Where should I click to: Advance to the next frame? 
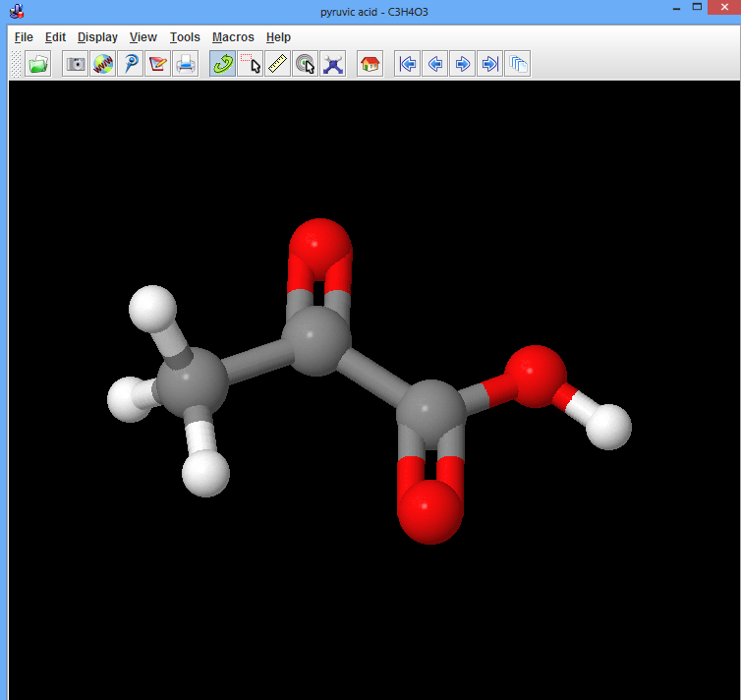(462, 65)
